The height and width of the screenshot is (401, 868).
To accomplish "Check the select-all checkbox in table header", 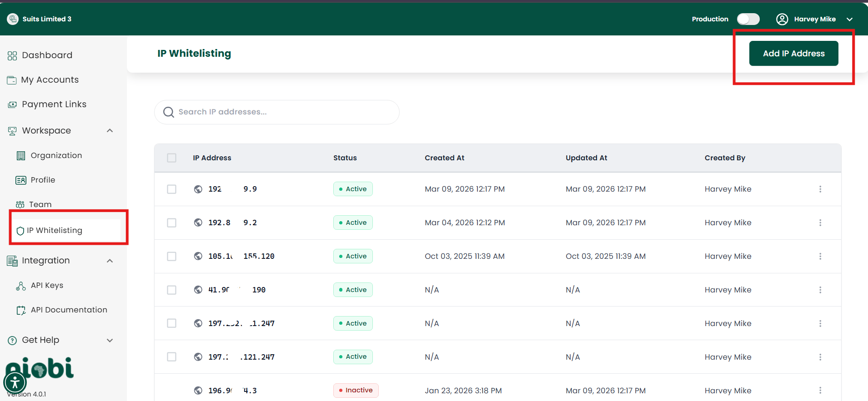I will point(171,158).
